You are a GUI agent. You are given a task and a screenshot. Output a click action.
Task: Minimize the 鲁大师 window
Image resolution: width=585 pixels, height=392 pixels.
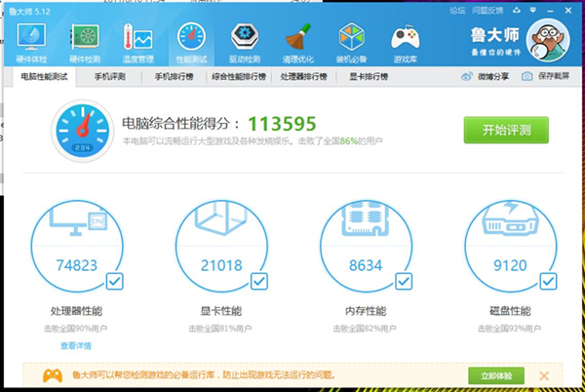click(x=550, y=11)
